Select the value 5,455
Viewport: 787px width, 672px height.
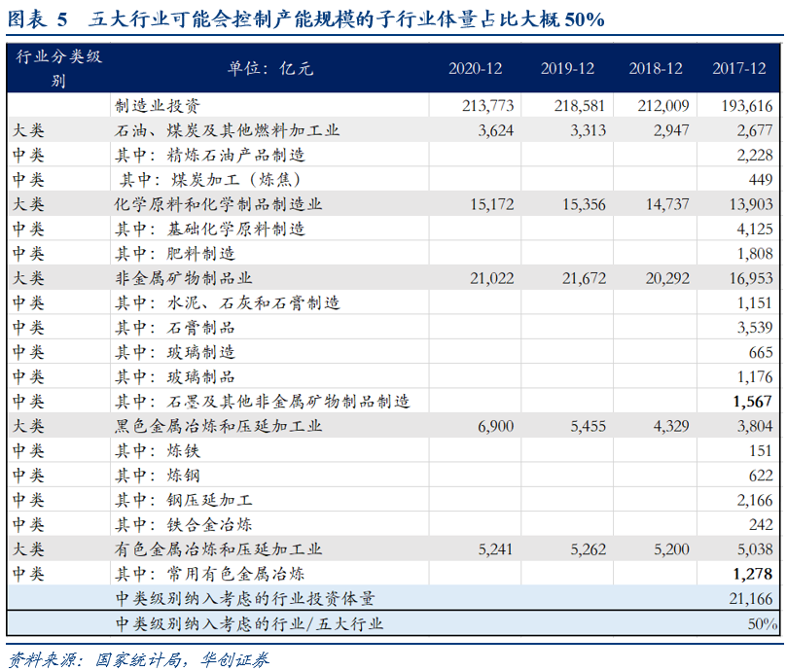tap(588, 426)
